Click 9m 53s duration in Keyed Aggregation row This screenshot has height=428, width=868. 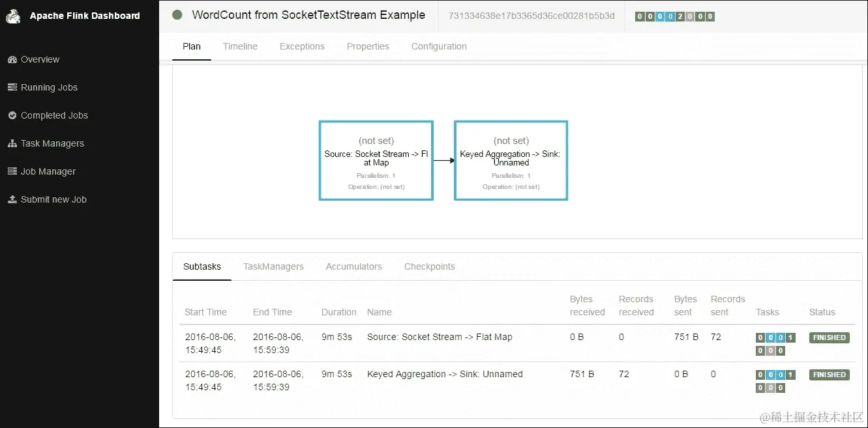coord(337,374)
